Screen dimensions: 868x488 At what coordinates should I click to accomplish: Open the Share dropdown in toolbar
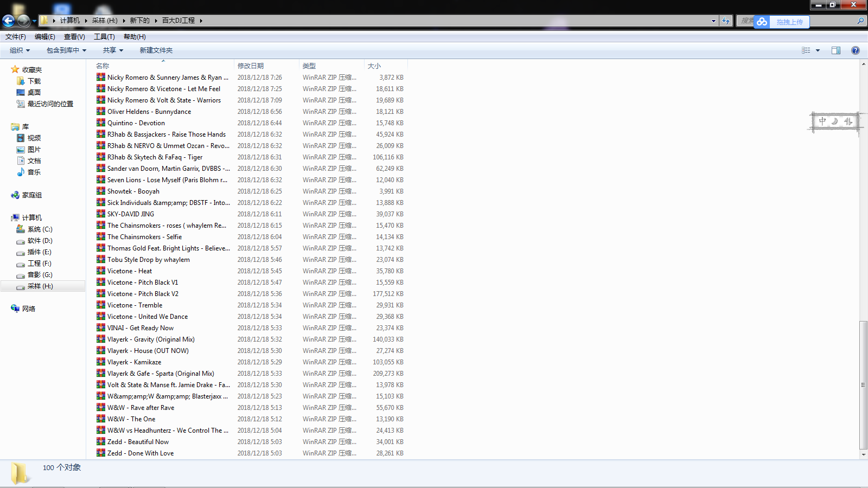(113, 50)
